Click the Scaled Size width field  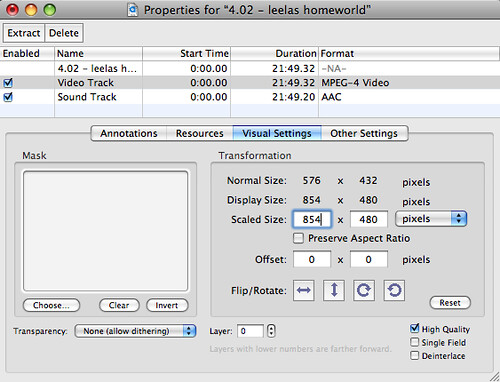pos(312,219)
